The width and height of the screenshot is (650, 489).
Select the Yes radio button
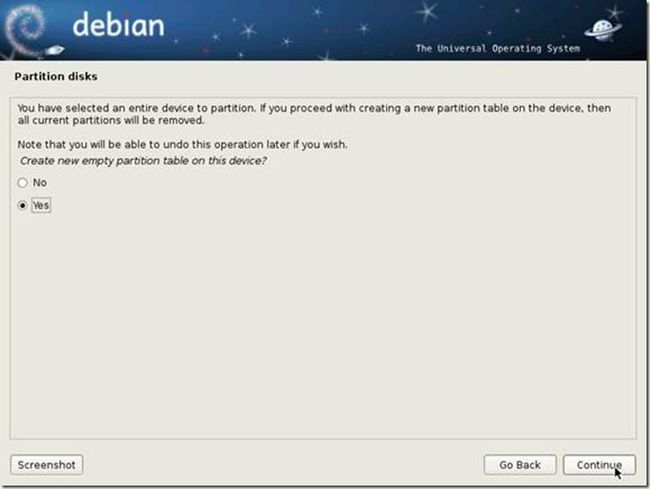pos(22,206)
